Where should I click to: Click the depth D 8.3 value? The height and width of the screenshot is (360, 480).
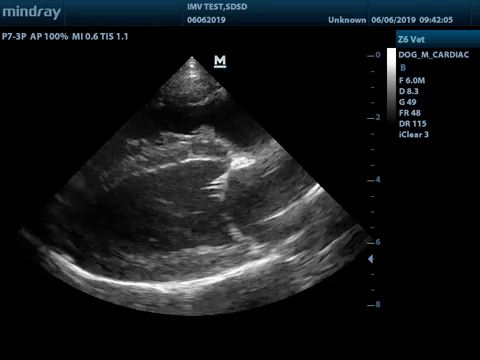pos(409,91)
